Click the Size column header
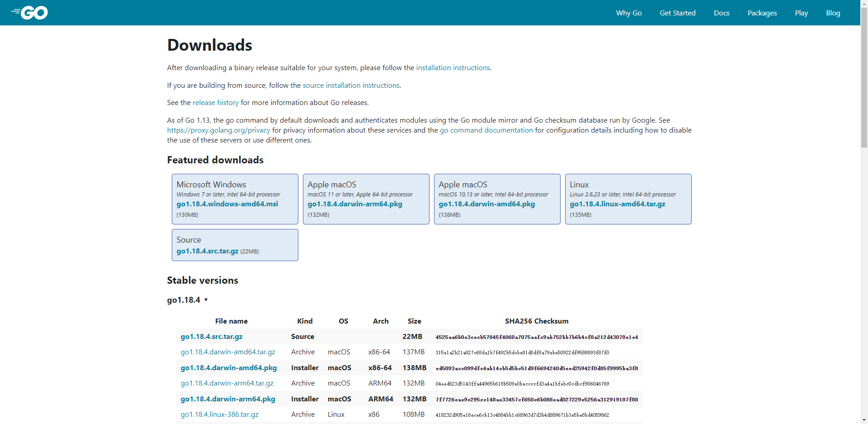The height and width of the screenshot is (424, 868). [415, 321]
